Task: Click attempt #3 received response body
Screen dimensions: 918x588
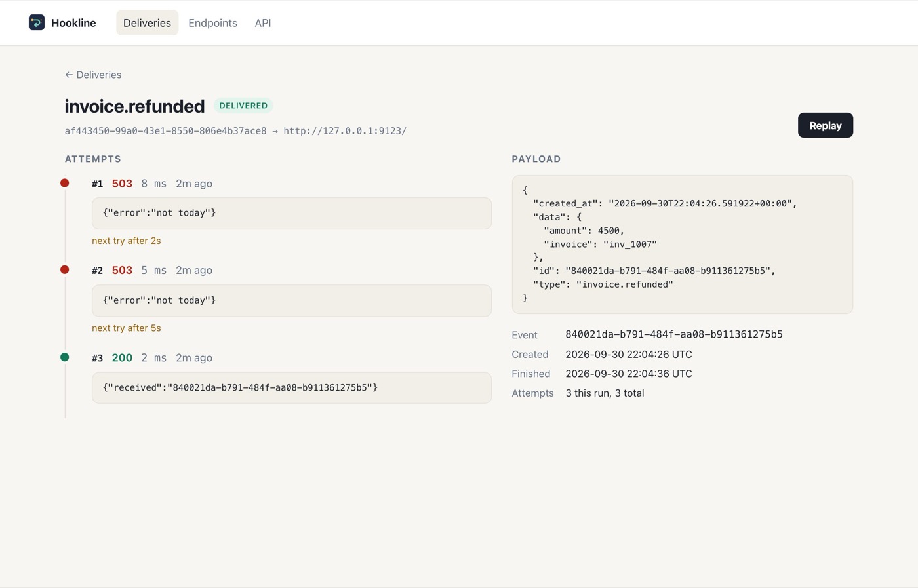Action: coord(292,387)
